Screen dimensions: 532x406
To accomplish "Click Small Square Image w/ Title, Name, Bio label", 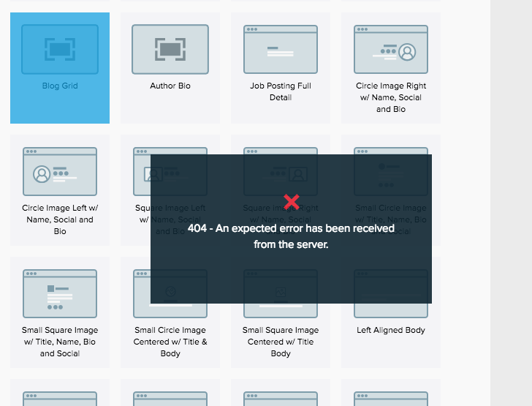I will pos(60,342).
